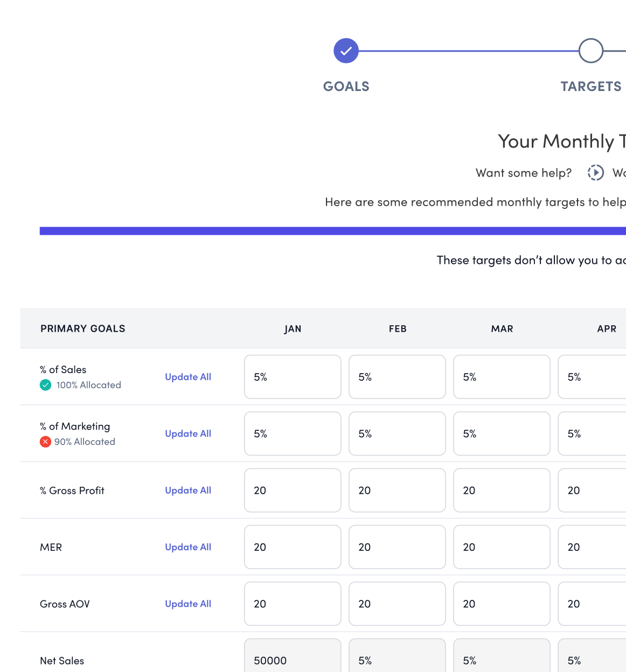Viewport: 626px width, 672px height.
Task: Click the play video help icon
Action: click(595, 172)
